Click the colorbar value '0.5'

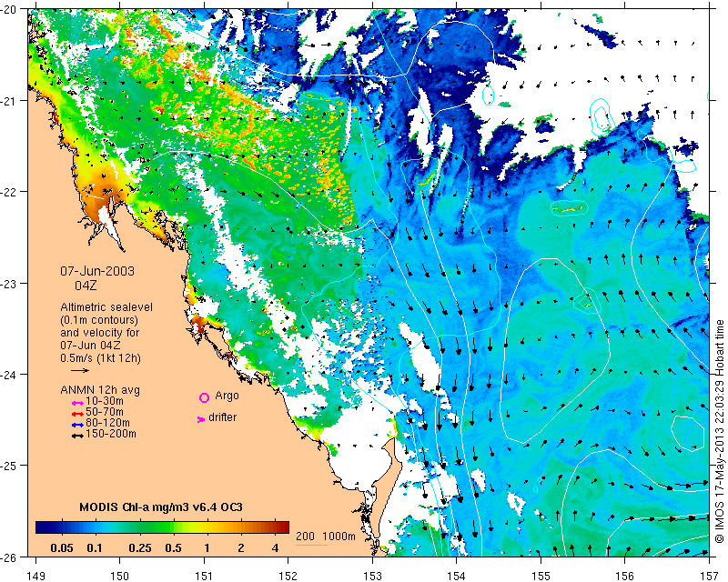pyautogui.click(x=173, y=548)
